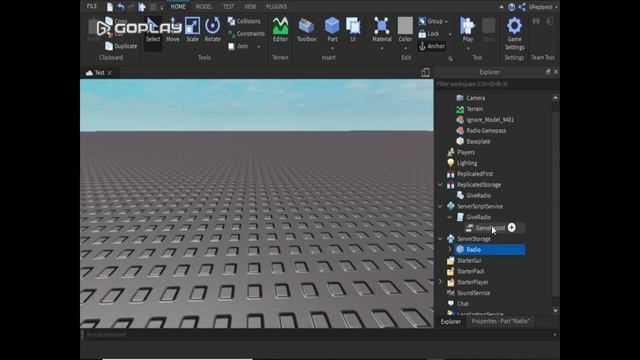Toggle Collisions option

coord(244,21)
